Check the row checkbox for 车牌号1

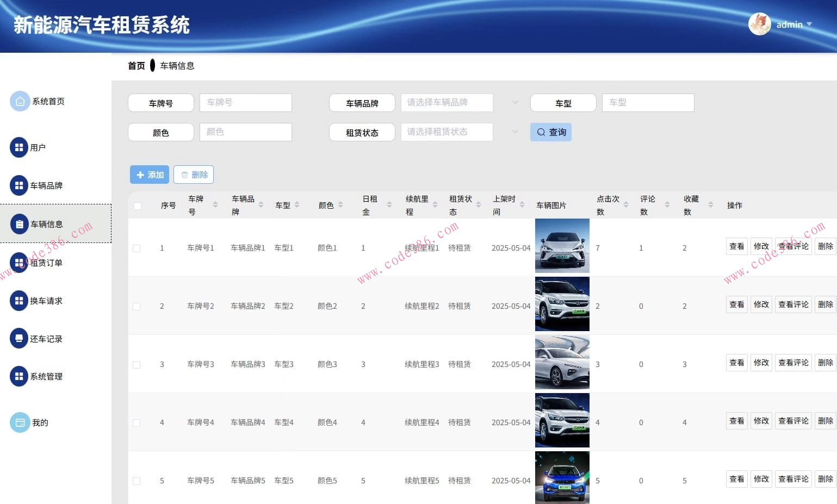137,248
